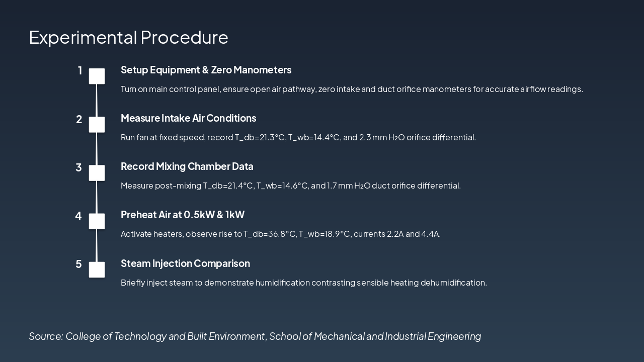Click the "Measure Intake Air Conditions" heading

click(x=188, y=118)
